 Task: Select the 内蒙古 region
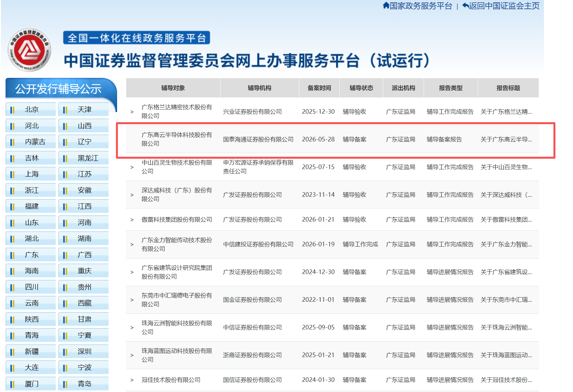[31, 142]
